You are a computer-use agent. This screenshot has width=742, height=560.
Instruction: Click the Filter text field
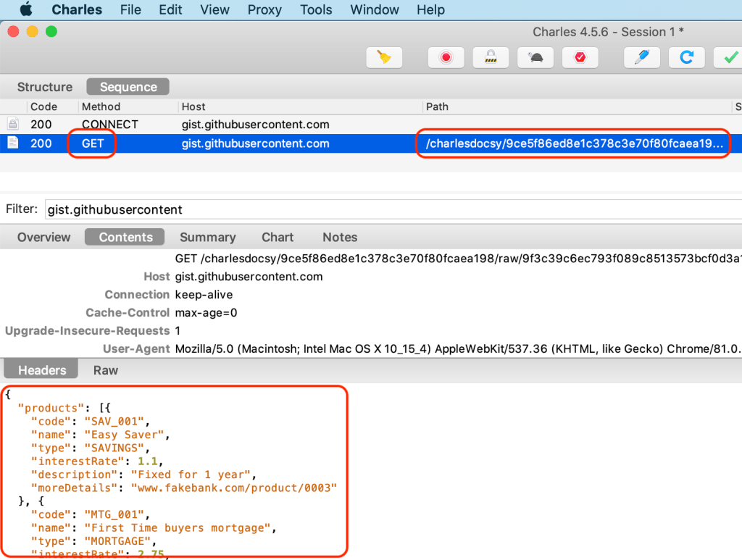[x=391, y=210]
